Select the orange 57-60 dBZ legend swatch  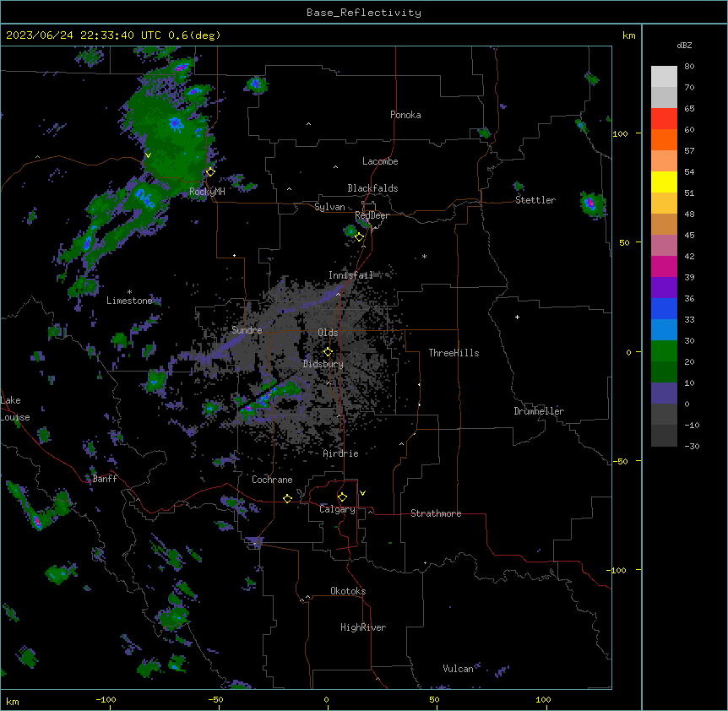point(664,139)
